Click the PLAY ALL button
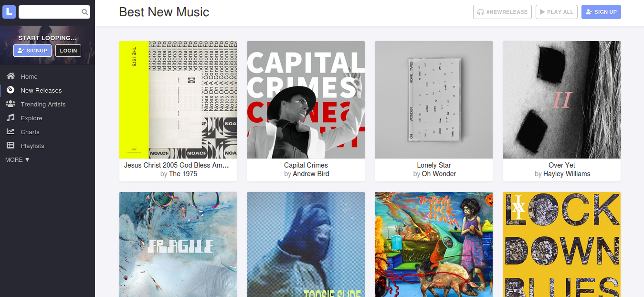Screen dimensions: 644x297 click(557, 12)
